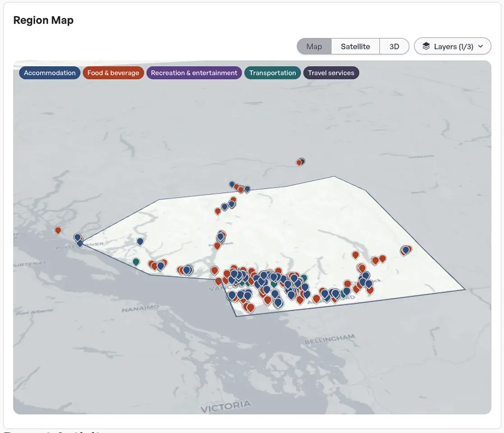
Task: Click the NANAIMO map label
Action: click(x=140, y=308)
